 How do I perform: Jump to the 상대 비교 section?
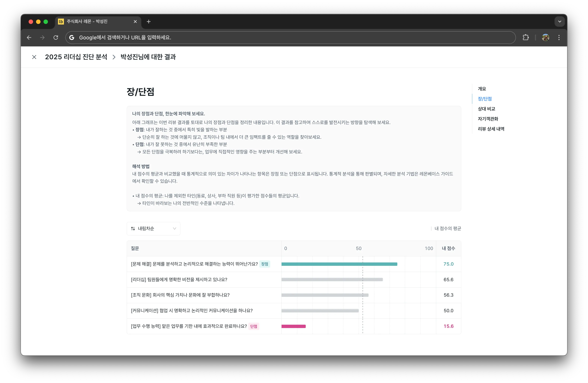(x=486, y=109)
